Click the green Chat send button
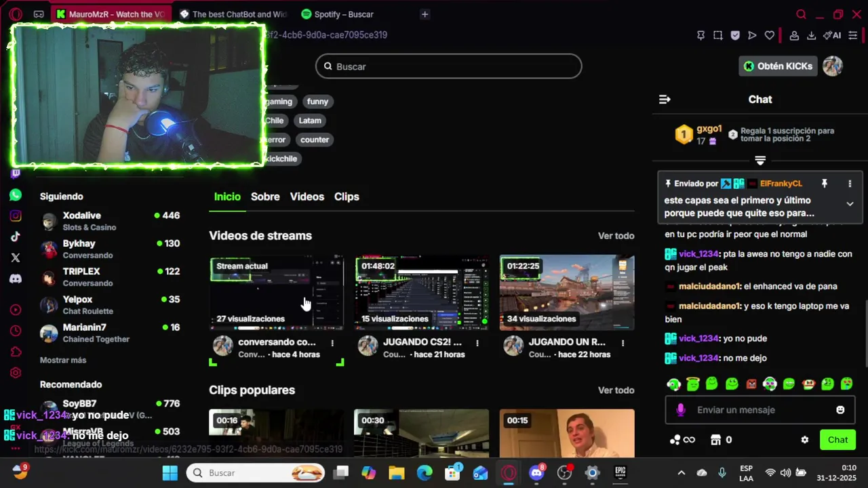868x488 pixels. tap(837, 440)
